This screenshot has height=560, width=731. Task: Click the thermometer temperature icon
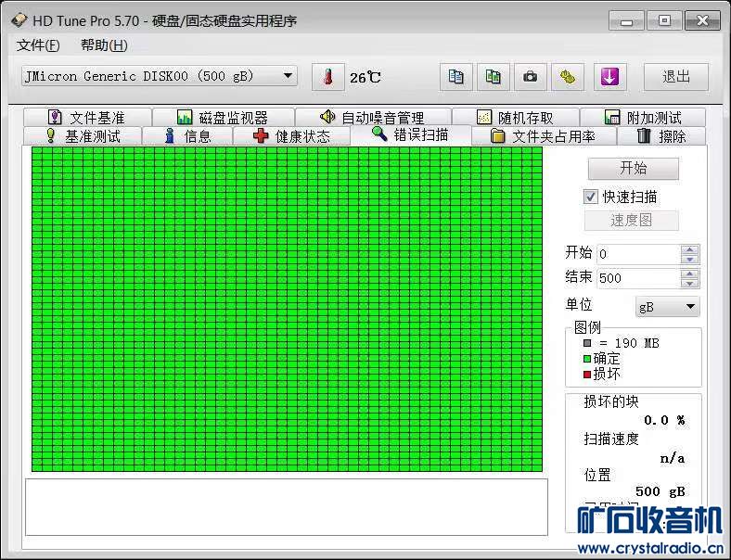pos(328,77)
